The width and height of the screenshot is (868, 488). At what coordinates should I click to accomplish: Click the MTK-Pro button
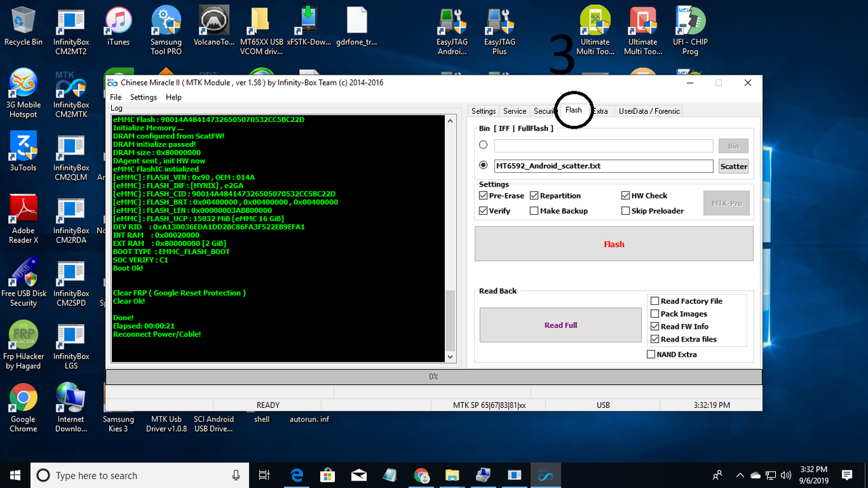tap(727, 203)
